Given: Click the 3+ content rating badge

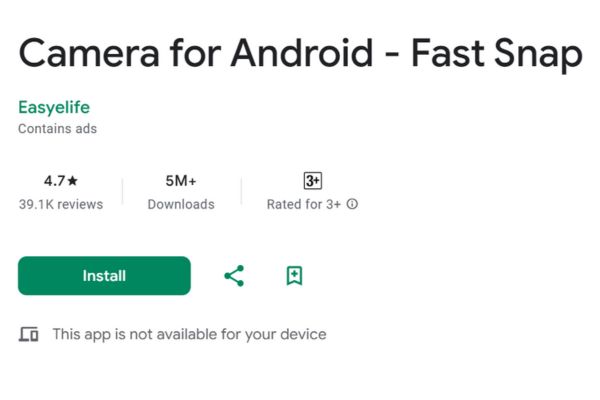Looking at the screenshot, I should coord(313,181).
